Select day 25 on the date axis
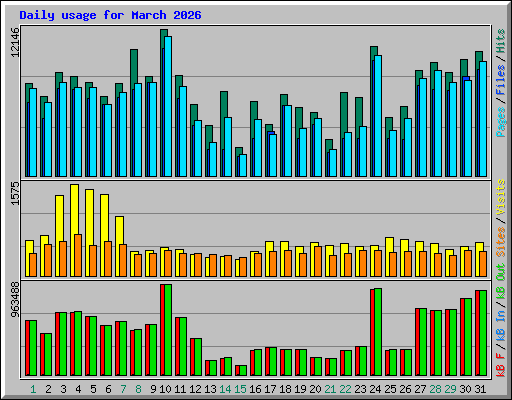 tap(390, 389)
